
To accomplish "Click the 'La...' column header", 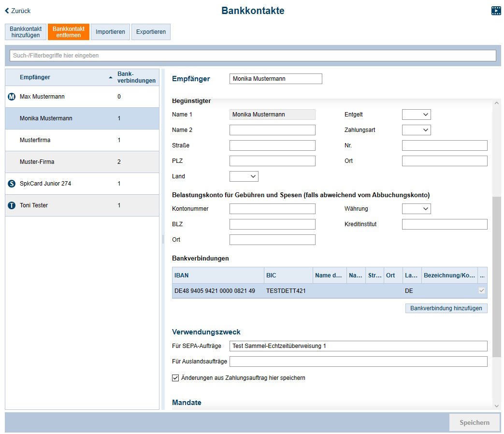I will pos(412,275).
